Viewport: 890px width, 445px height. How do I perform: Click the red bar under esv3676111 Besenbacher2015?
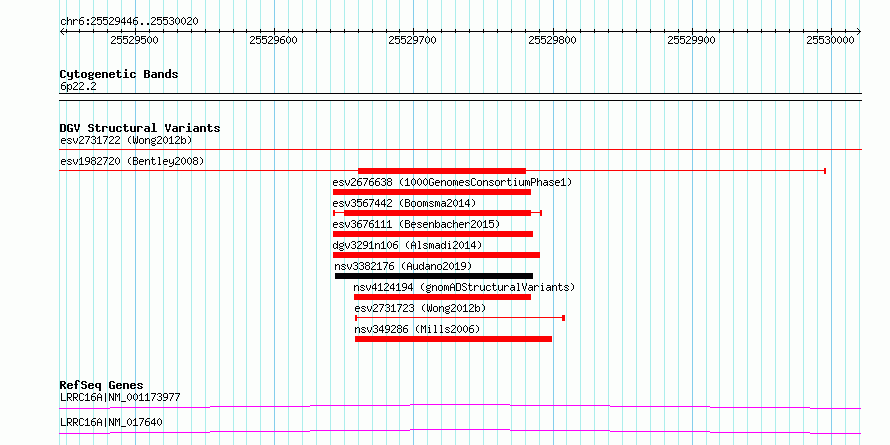point(433,234)
